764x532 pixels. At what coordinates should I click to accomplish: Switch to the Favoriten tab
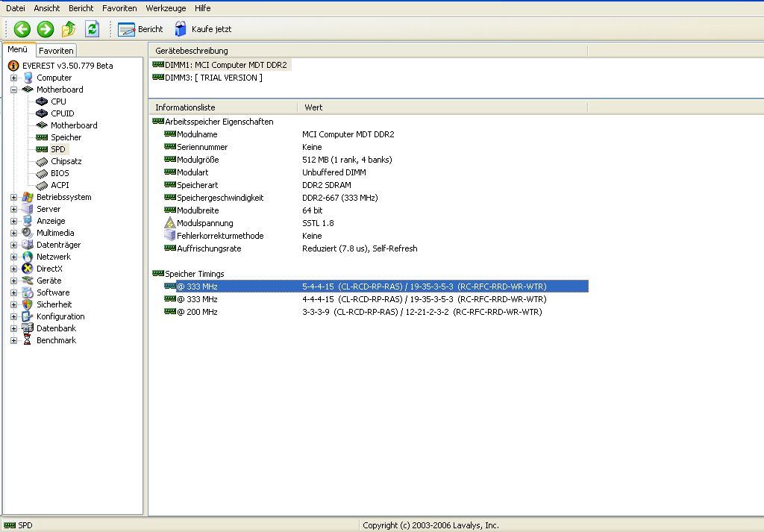[56, 51]
